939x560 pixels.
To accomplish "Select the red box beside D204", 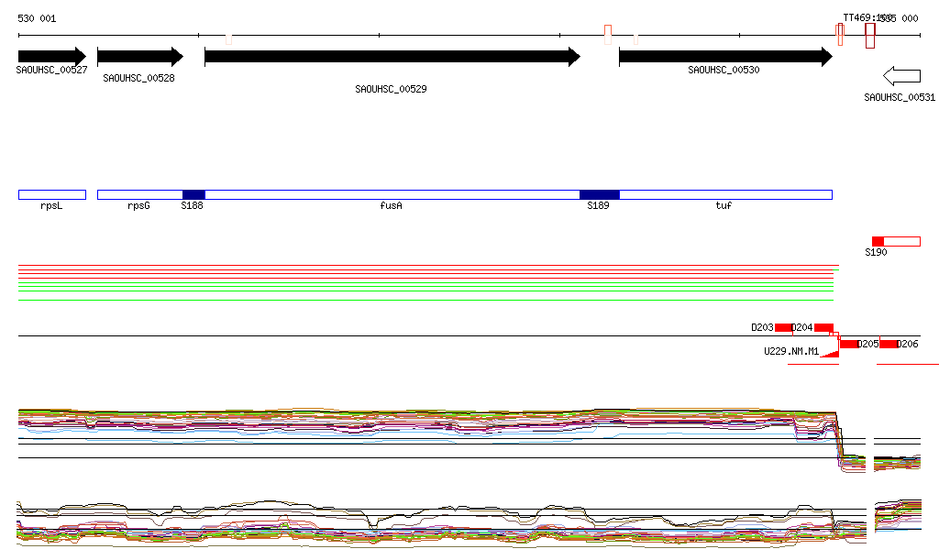I will point(823,327).
